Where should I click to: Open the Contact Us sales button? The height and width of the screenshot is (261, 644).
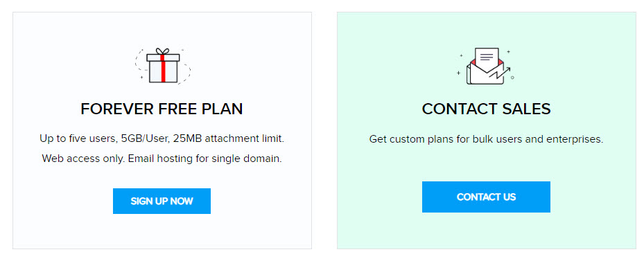(486, 197)
